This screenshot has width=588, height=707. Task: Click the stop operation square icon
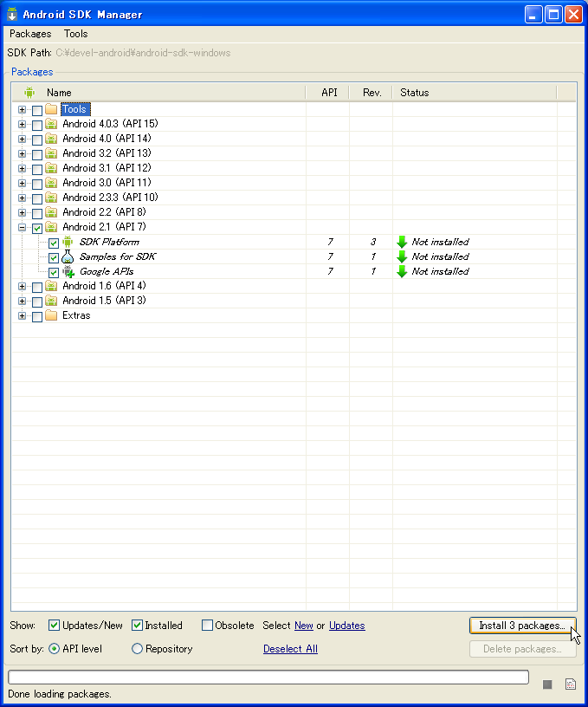tap(547, 684)
